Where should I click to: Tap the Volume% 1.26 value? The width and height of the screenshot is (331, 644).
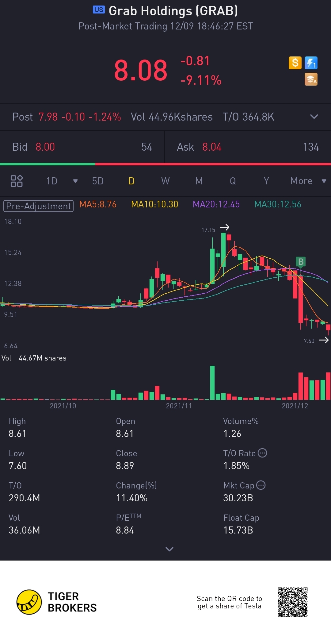click(x=232, y=434)
